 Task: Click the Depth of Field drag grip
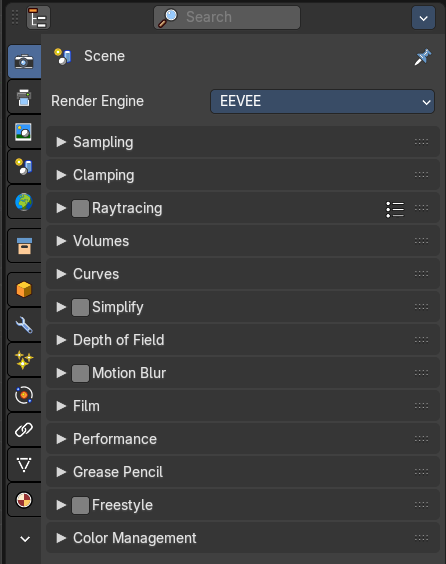421,340
